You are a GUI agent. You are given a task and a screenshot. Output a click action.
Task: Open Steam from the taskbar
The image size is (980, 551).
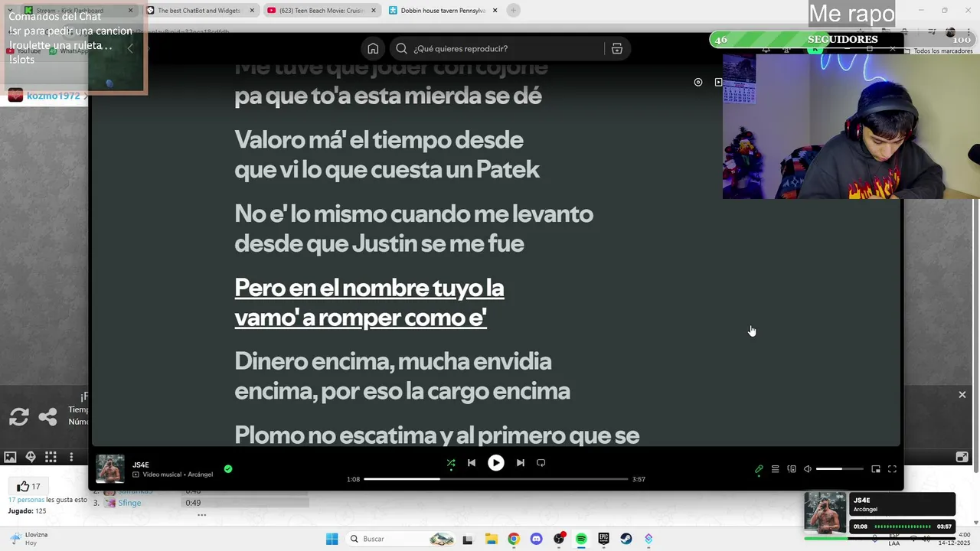pyautogui.click(x=626, y=539)
